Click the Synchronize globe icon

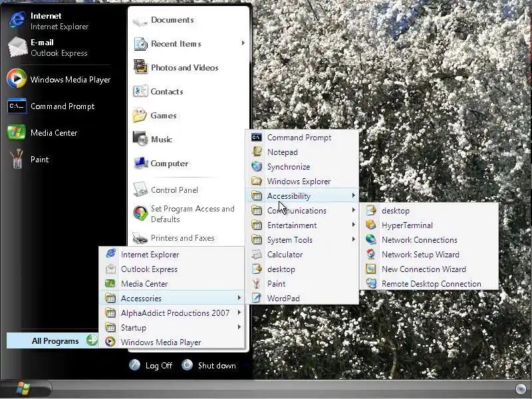257,166
